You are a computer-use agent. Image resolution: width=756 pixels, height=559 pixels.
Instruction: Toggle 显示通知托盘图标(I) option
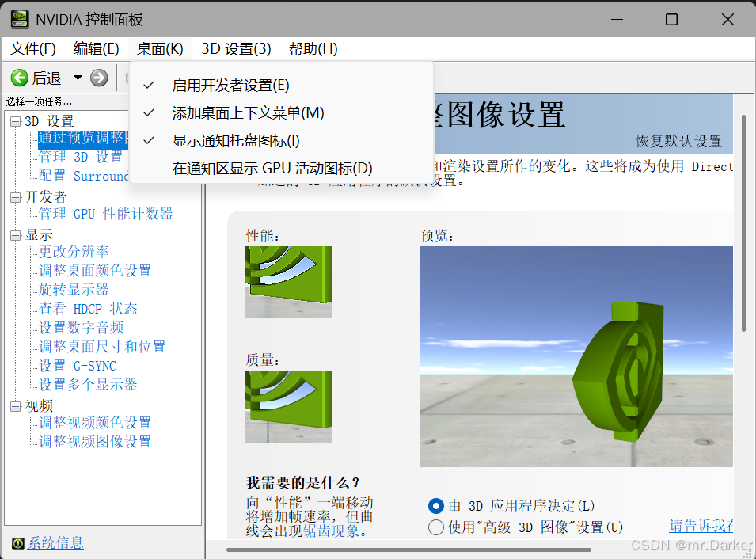282,141
